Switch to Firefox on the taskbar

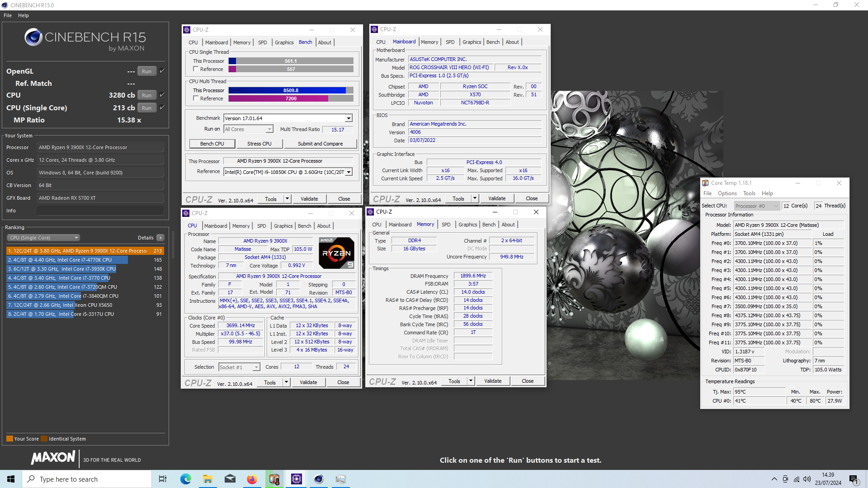click(x=252, y=479)
